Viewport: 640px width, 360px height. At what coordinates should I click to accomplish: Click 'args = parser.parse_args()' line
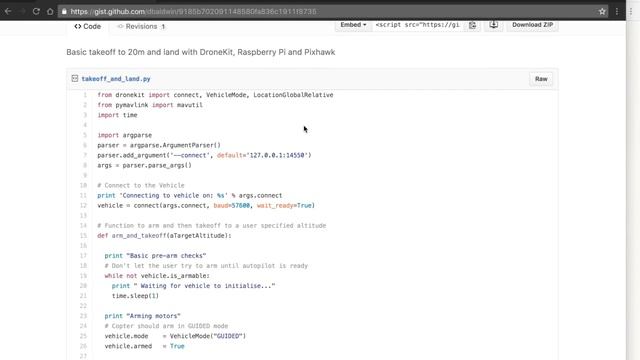tap(144, 165)
